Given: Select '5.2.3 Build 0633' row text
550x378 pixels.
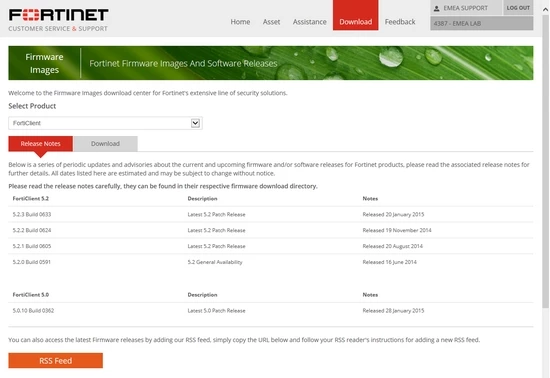Looking at the screenshot, I should click(32, 214).
